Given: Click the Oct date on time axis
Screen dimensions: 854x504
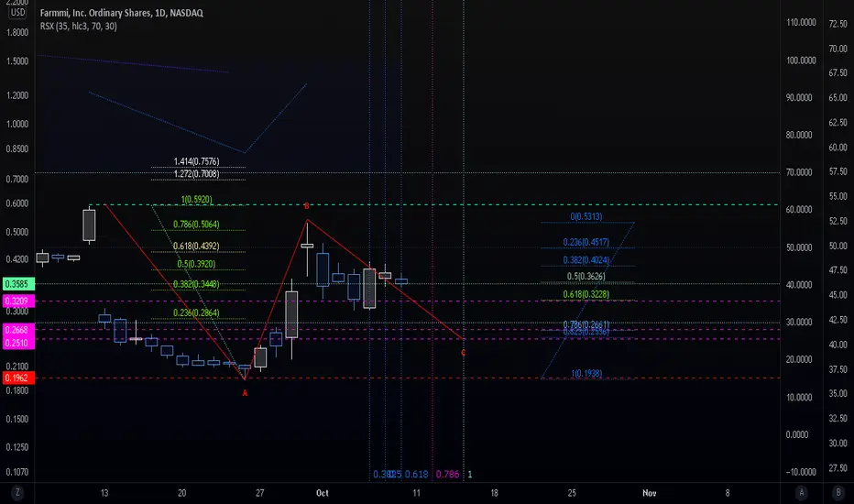Looking at the screenshot, I should click(323, 493).
